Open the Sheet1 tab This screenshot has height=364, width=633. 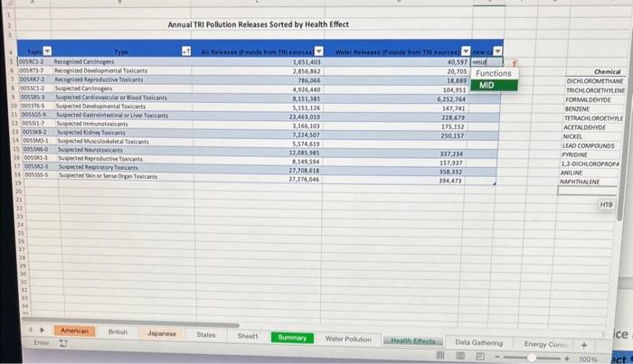(248, 336)
